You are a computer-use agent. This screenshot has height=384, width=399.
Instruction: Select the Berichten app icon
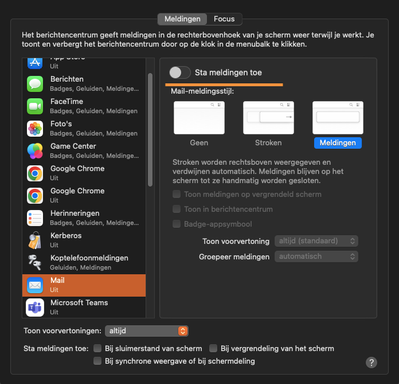click(35, 84)
